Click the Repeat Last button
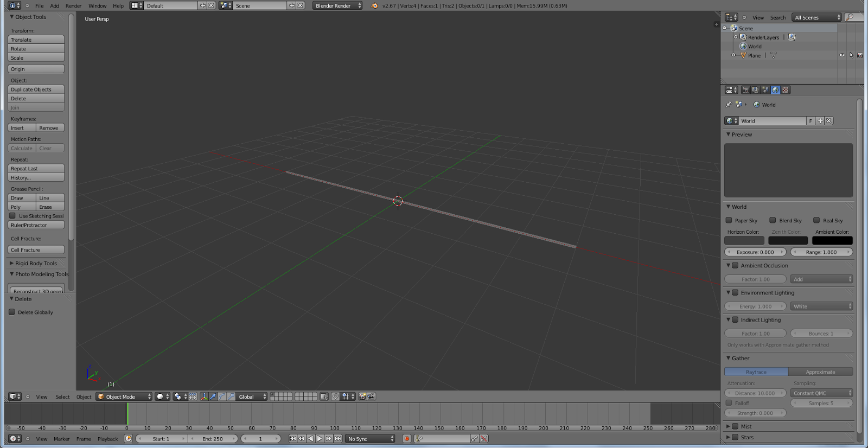This screenshot has height=448, width=868. [36, 169]
